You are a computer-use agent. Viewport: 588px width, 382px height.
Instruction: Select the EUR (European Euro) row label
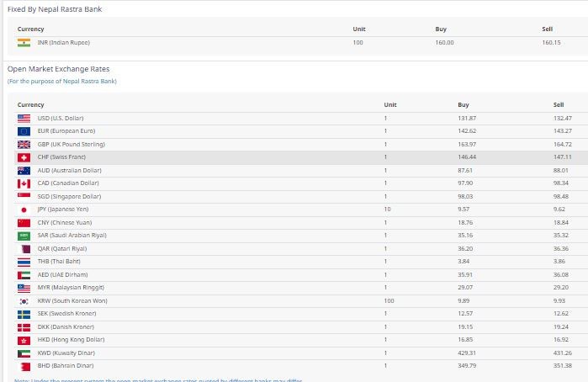coord(66,131)
